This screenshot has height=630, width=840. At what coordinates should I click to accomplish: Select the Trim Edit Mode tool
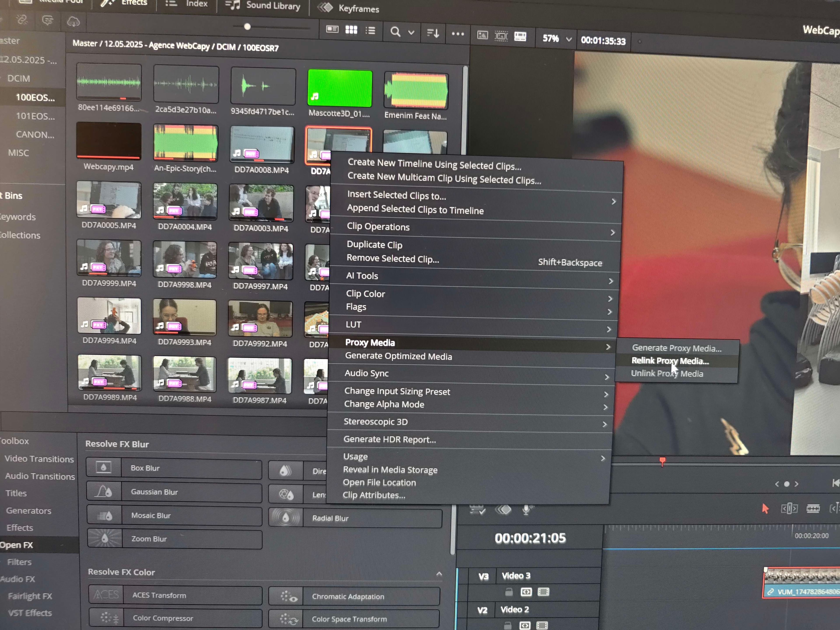click(x=789, y=508)
